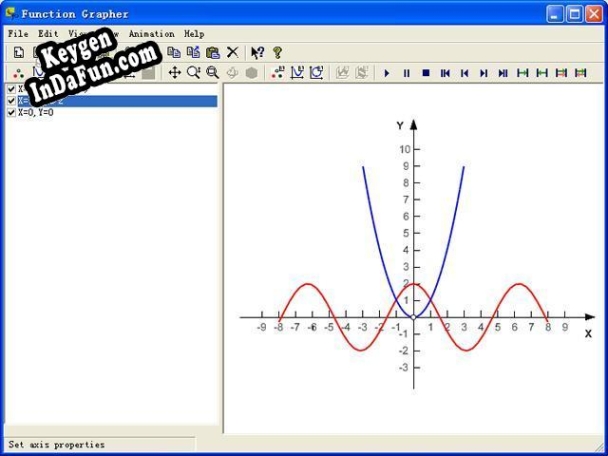Screen dimensions: 608x456
Task: Click the Copy icon in toolbar
Action: coord(174,52)
